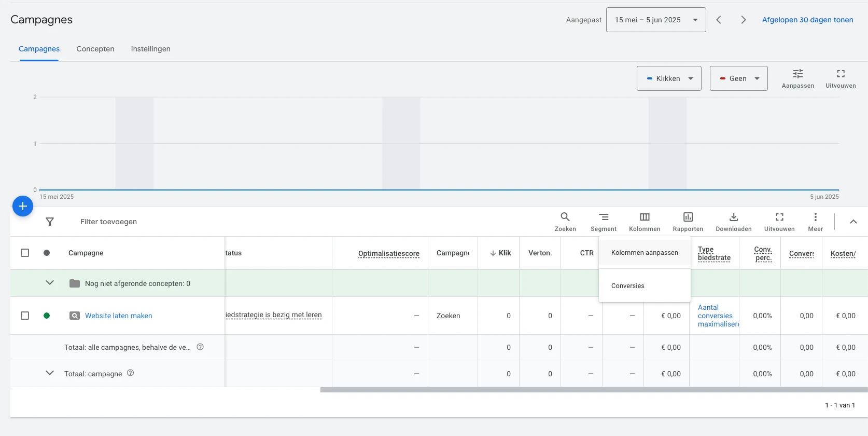Collapse the chart with the up chevron
The image size is (868, 436).
(853, 222)
